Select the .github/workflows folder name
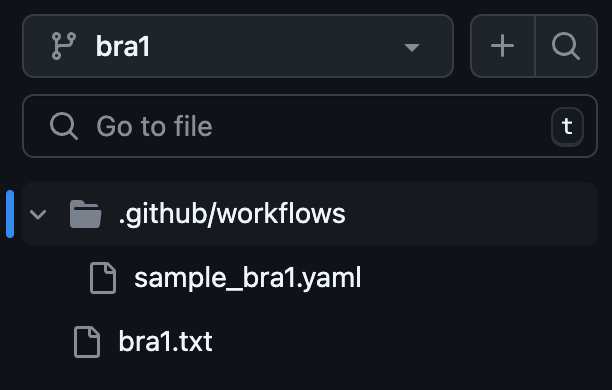Screen dimensions: 612x390 pos(232,214)
